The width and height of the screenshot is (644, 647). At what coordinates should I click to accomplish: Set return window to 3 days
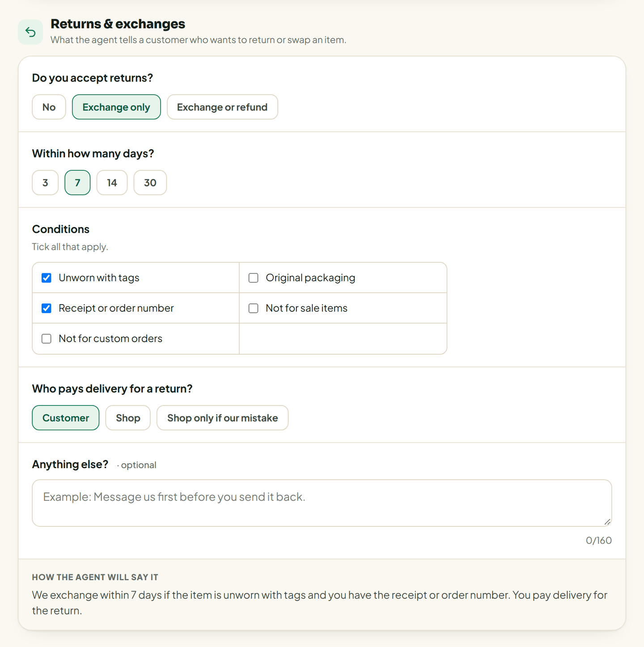(45, 182)
